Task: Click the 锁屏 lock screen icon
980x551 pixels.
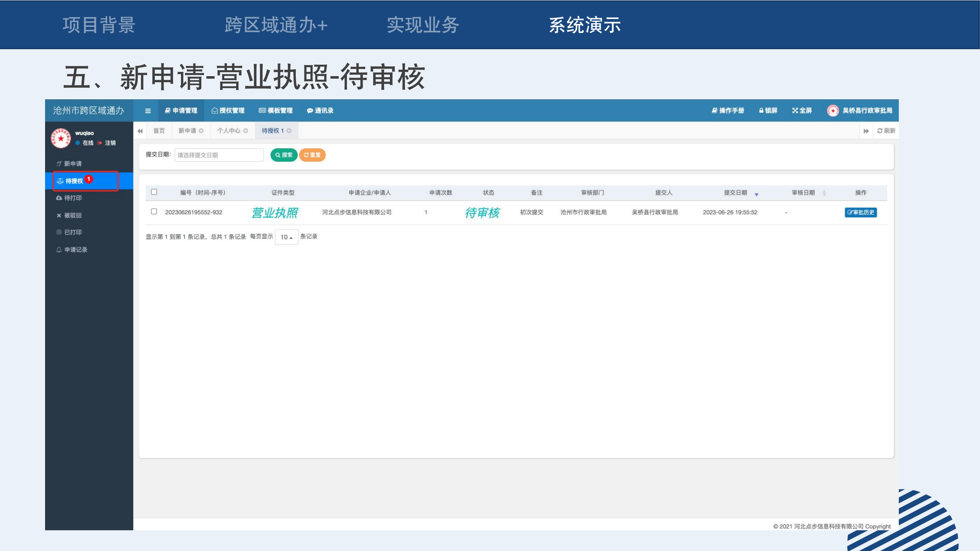Action: click(x=761, y=110)
